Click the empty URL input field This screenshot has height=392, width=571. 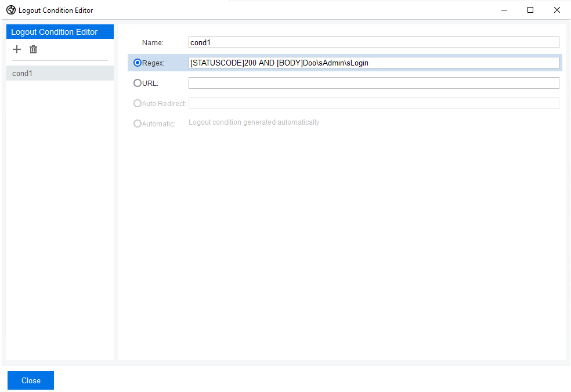[x=374, y=83]
